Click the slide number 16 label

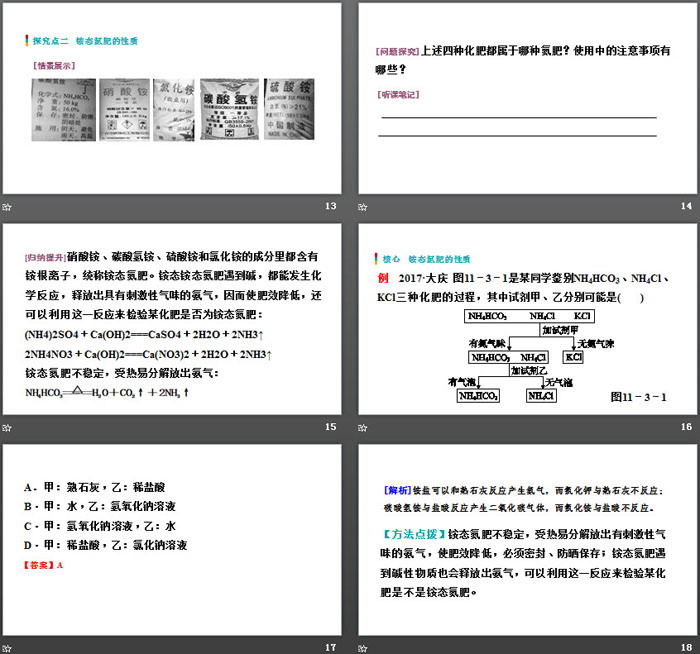point(686,427)
